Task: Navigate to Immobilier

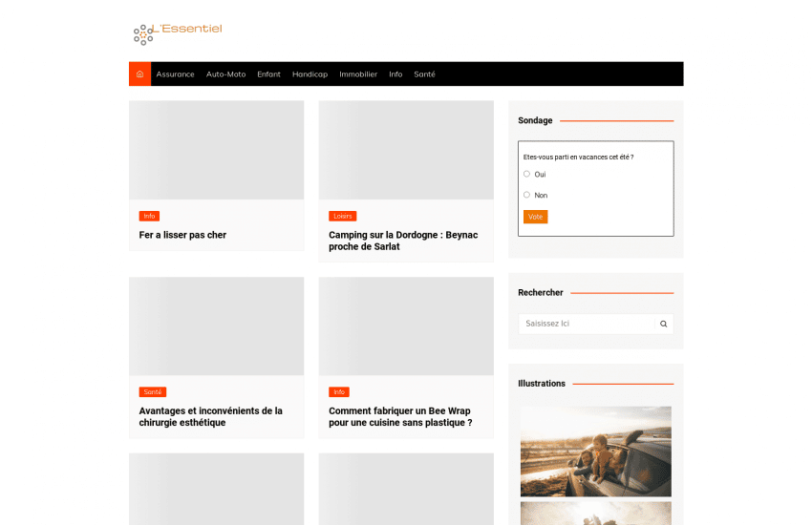Action: [358, 74]
